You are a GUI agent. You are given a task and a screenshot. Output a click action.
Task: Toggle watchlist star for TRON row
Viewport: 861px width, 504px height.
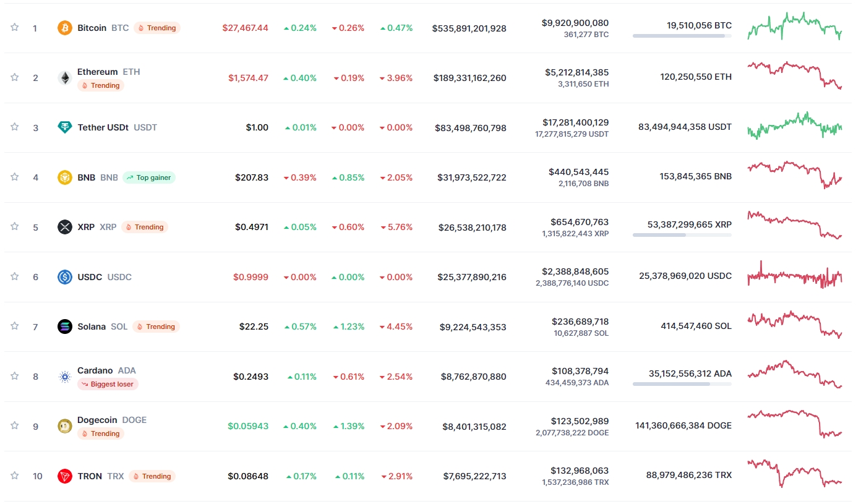[15, 476]
